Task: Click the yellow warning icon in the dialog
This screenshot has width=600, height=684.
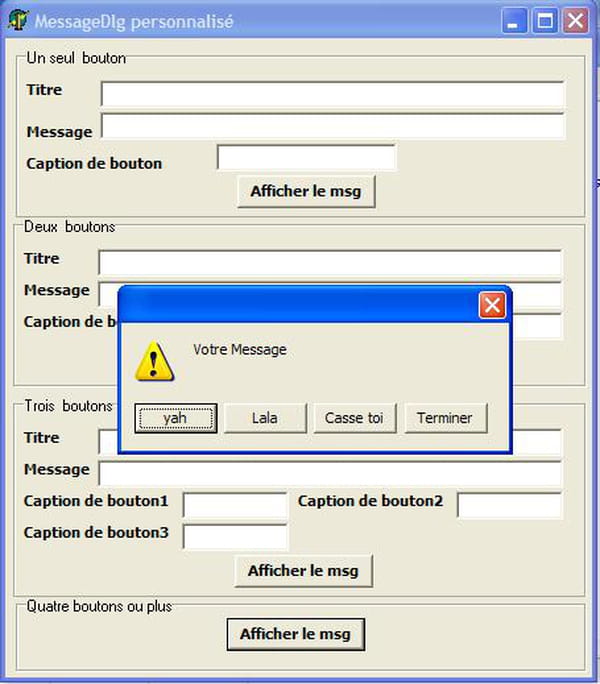Action: coord(154,362)
